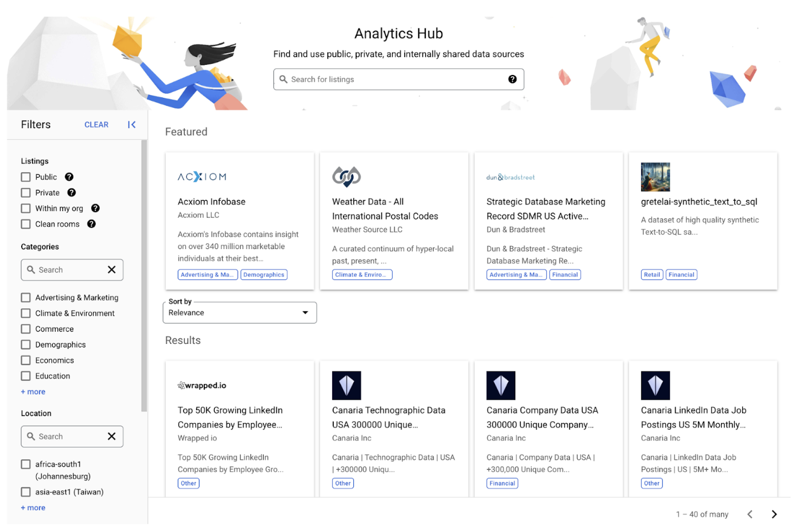Expand more categories with + more
This screenshot has height=532, width=796.
tap(33, 392)
